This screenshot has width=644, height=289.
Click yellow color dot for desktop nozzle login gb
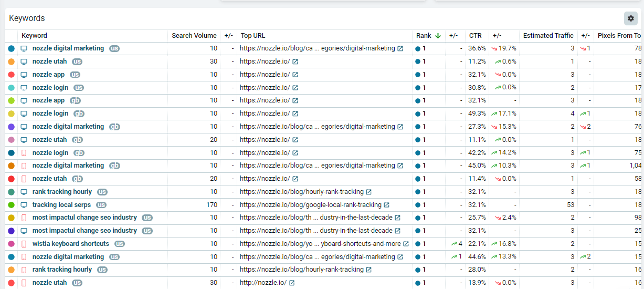12,113
